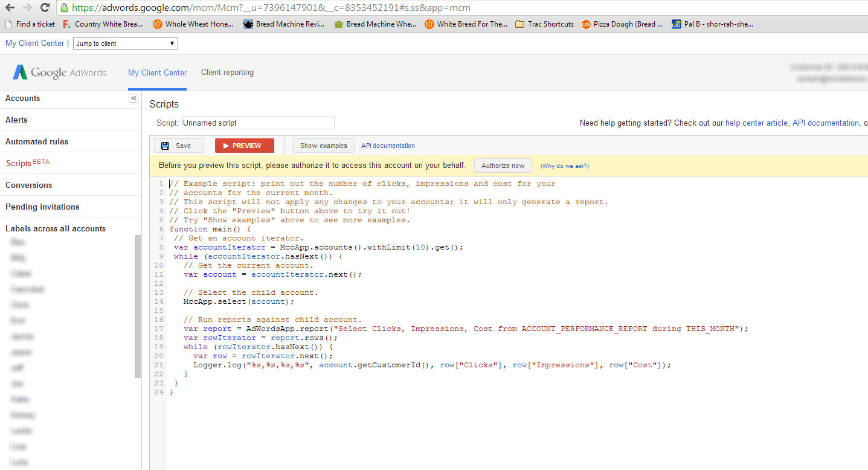Click line number 17 in the gutter
The height and width of the screenshot is (470, 868).
tap(159, 329)
